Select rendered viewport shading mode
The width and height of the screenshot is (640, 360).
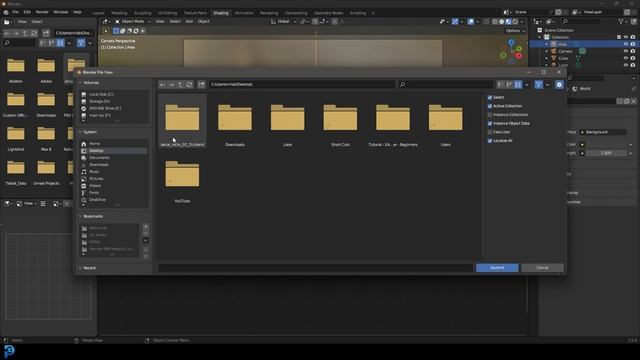(x=515, y=22)
